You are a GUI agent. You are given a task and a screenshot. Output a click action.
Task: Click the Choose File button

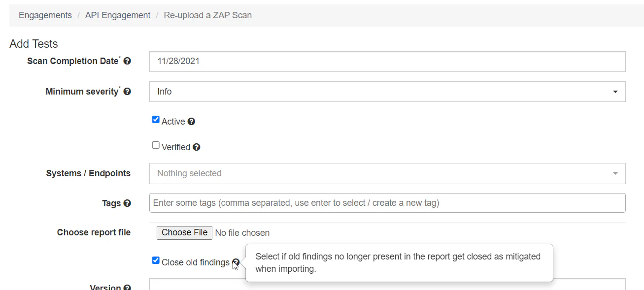point(184,232)
